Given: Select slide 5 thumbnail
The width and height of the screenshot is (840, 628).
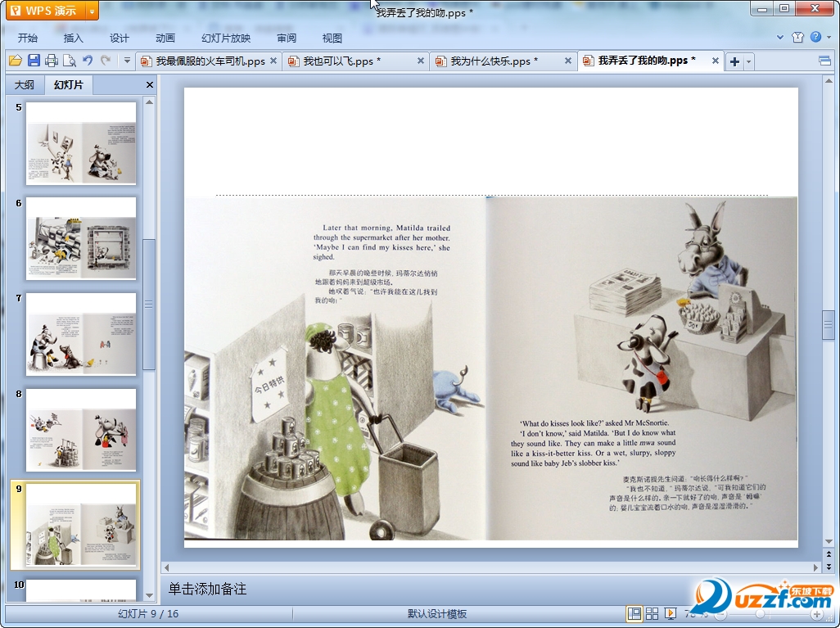Looking at the screenshot, I should (81, 143).
